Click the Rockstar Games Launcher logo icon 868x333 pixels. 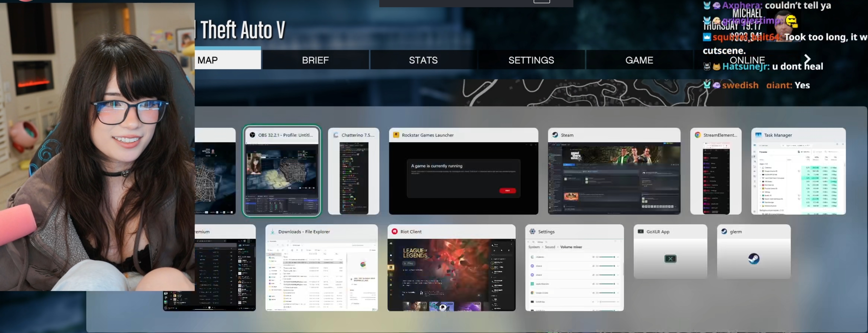tap(396, 135)
